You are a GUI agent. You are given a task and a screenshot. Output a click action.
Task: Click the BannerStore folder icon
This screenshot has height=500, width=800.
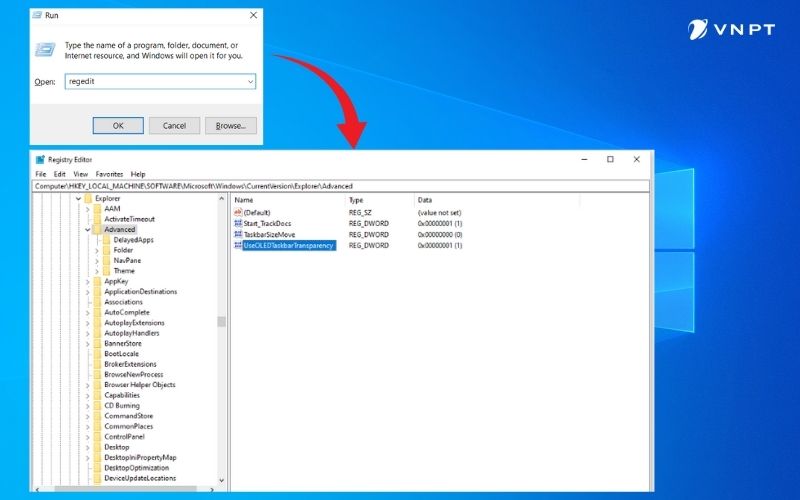point(97,344)
